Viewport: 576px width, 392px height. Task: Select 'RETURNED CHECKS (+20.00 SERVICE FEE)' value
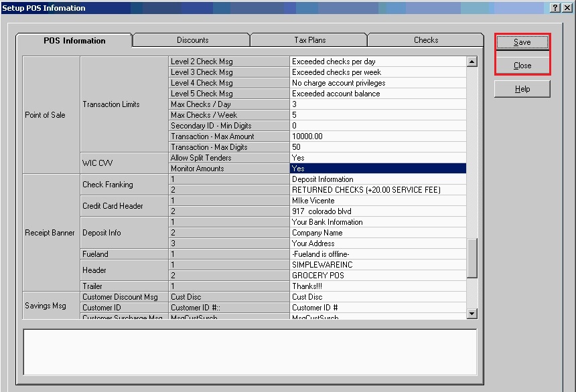click(378, 190)
